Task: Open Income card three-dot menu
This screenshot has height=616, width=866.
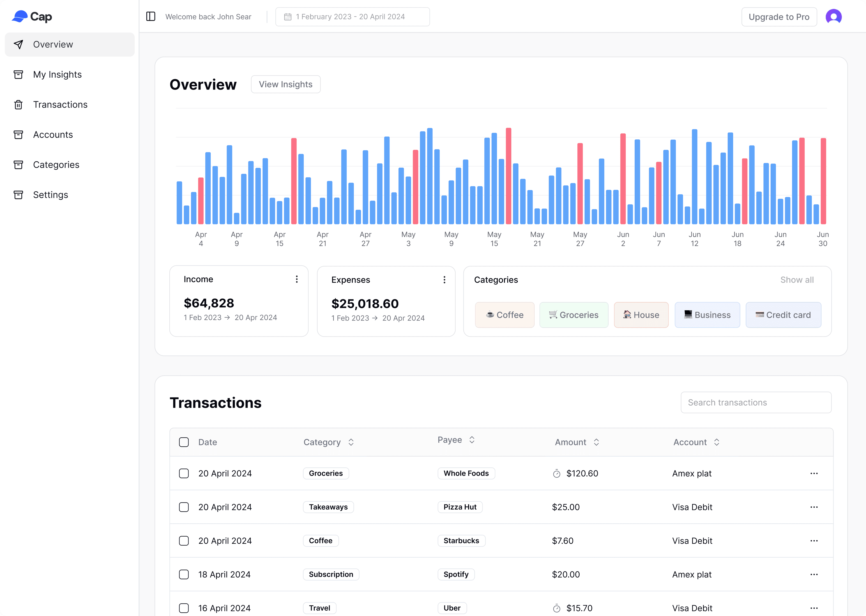Action: 297,279
